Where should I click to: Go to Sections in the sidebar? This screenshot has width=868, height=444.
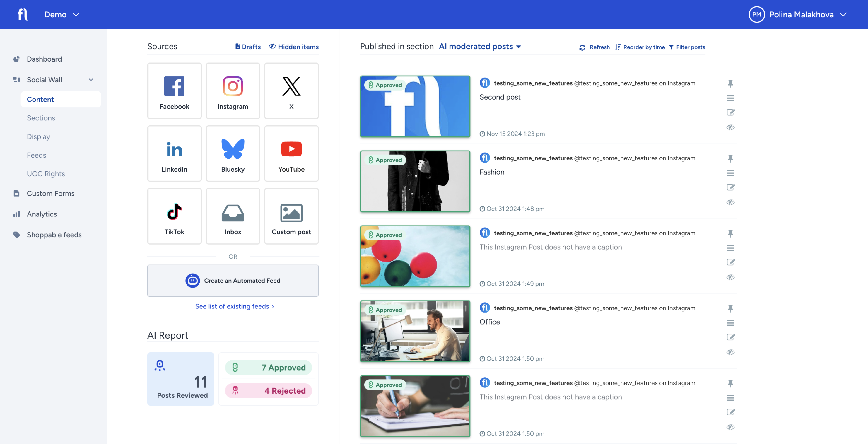(41, 118)
